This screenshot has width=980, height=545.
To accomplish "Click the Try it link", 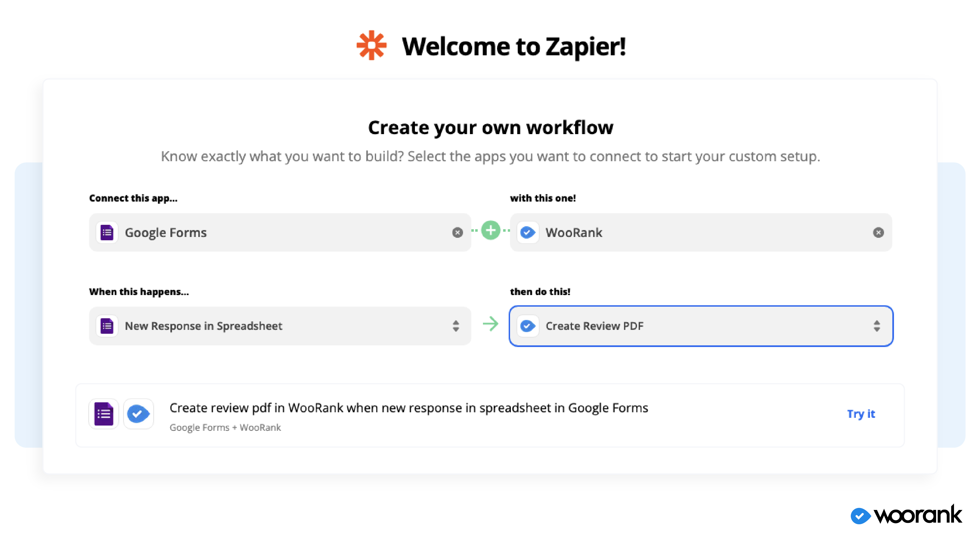I will 861,414.
